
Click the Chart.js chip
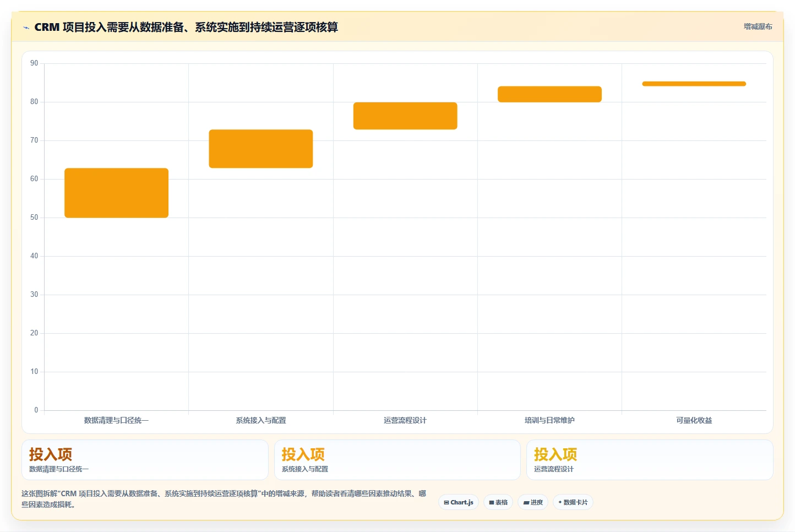click(x=459, y=502)
